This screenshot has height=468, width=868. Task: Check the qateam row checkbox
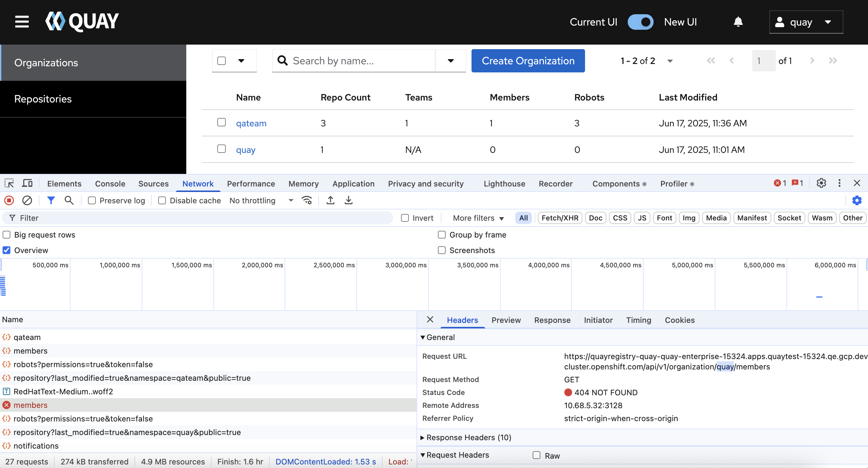coord(222,122)
